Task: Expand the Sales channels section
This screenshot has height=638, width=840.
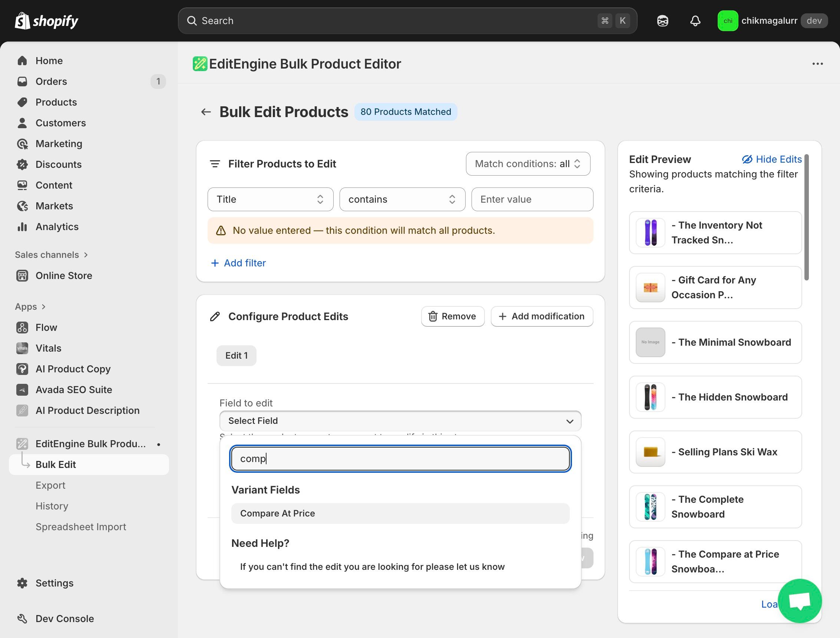Action: [x=51, y=255]
